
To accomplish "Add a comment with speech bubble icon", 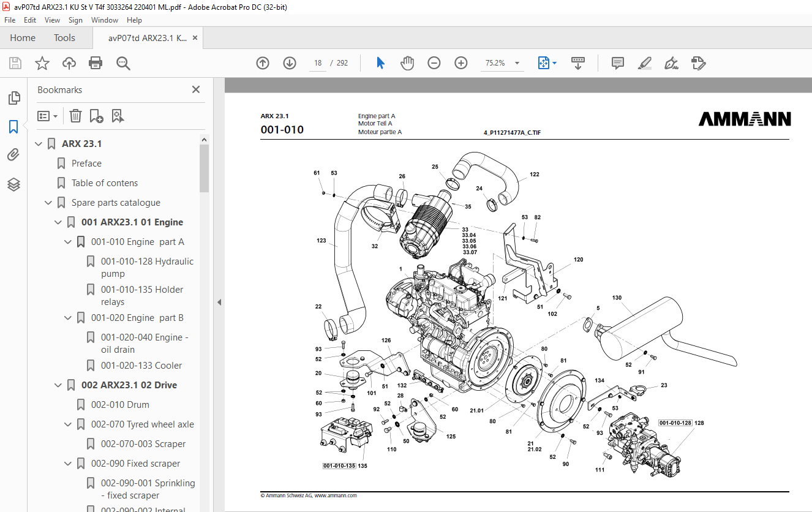I will (x=618, y=63).
